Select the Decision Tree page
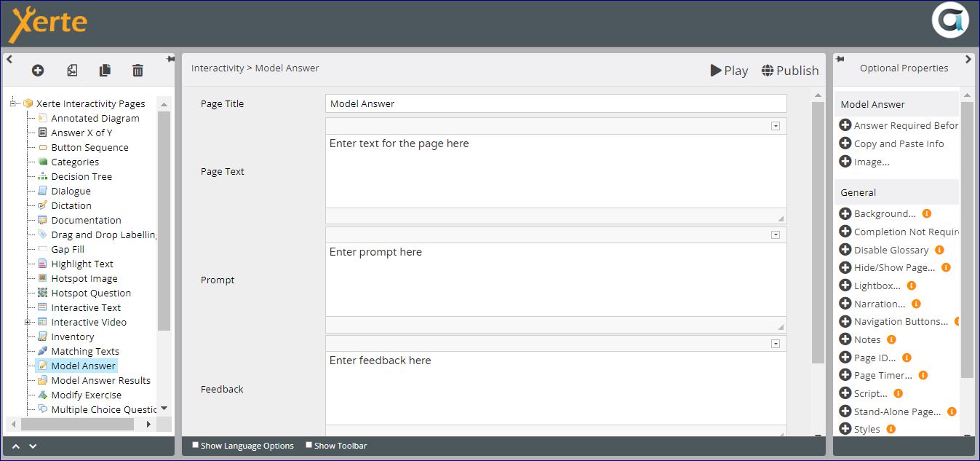980x461 pixels. 81,176
